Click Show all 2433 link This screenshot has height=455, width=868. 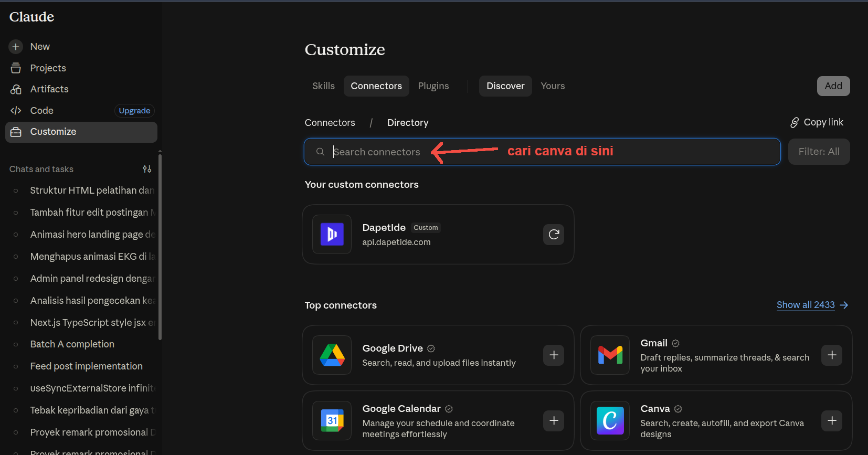pos(806,305)
